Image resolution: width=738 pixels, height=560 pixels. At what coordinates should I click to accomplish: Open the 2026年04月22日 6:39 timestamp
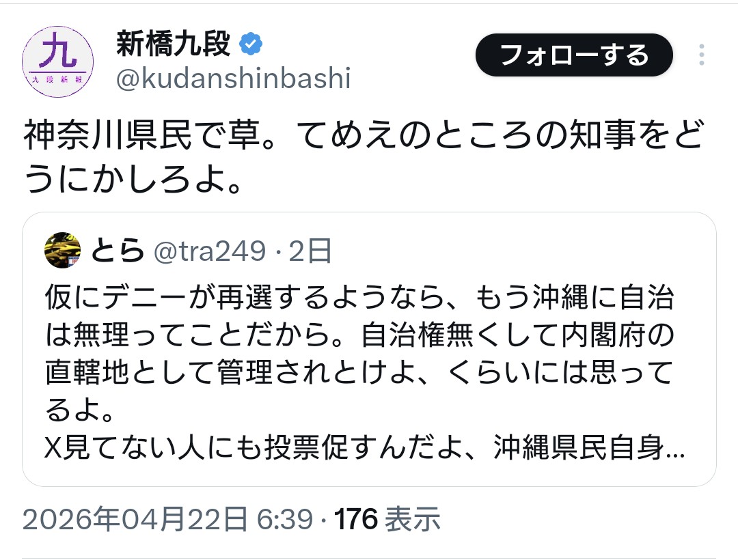168,520
